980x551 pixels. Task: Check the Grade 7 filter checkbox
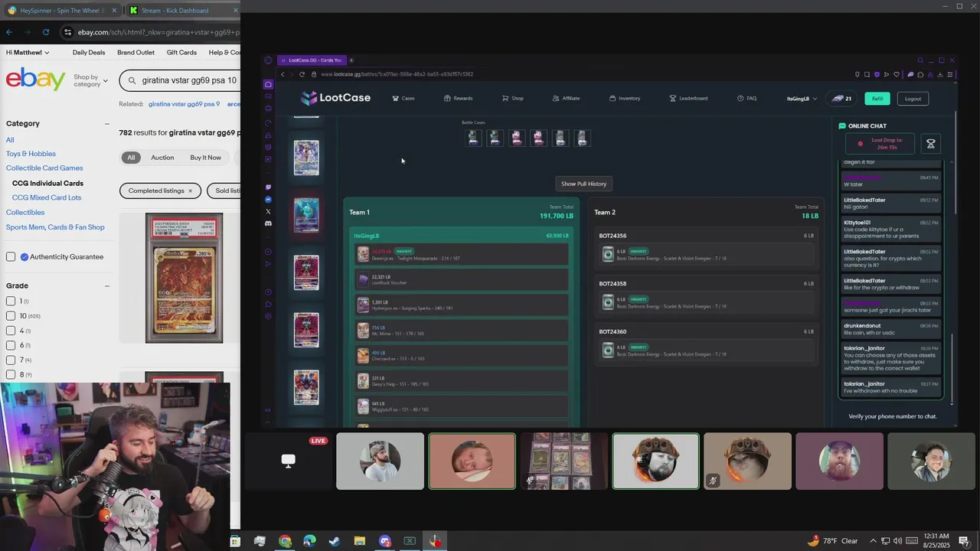[x=11, y=360]
